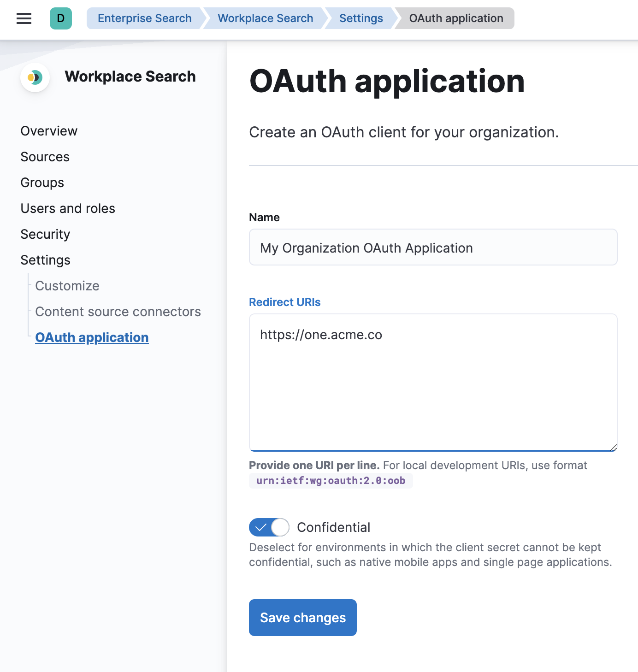
Task: Open the Groups page
Action: [42, 183]
